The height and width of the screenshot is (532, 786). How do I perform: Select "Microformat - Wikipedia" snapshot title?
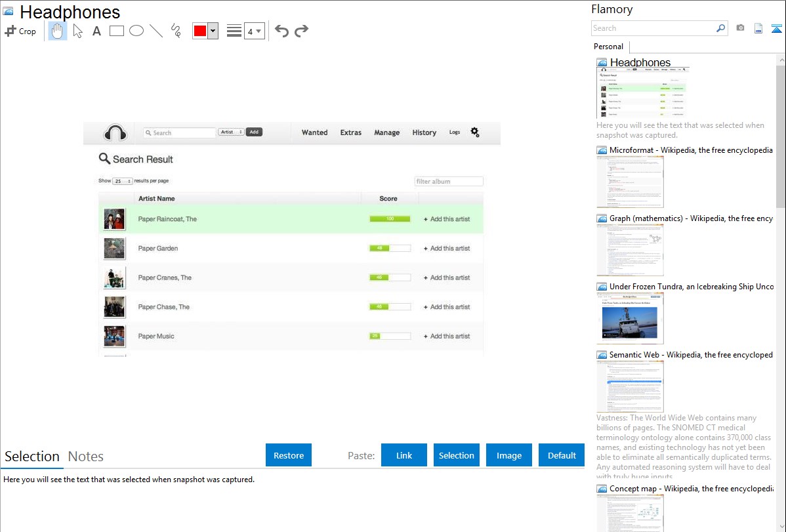click(692, 150)
